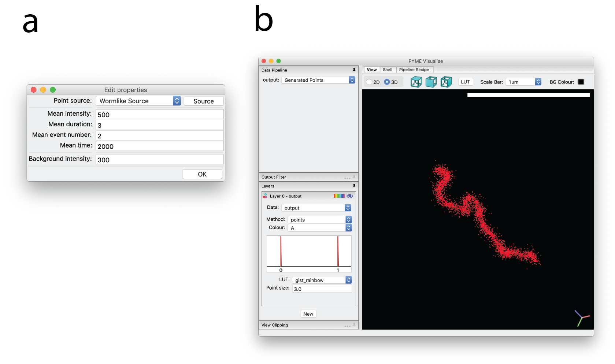Image resolution: width=615 pixels, height=364 pixels.
Task: Click the Mean intensity input field
Action: tap(159, 115)
